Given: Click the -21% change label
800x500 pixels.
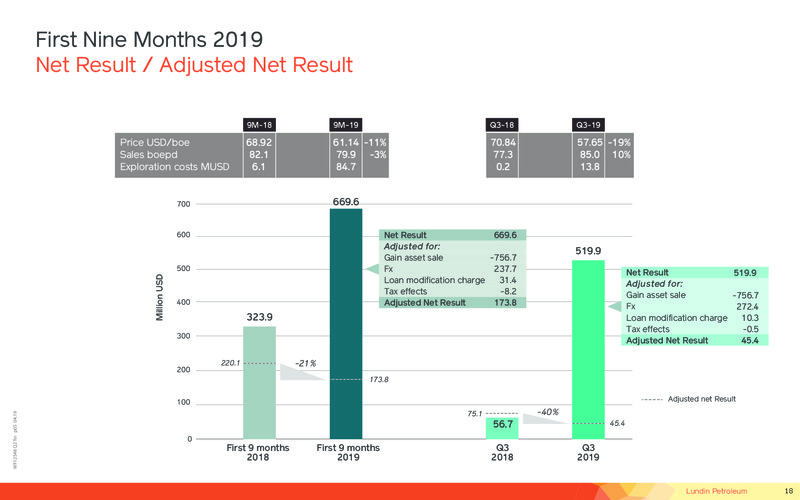Looking at the screenshot, I should (x=306, y=363).
